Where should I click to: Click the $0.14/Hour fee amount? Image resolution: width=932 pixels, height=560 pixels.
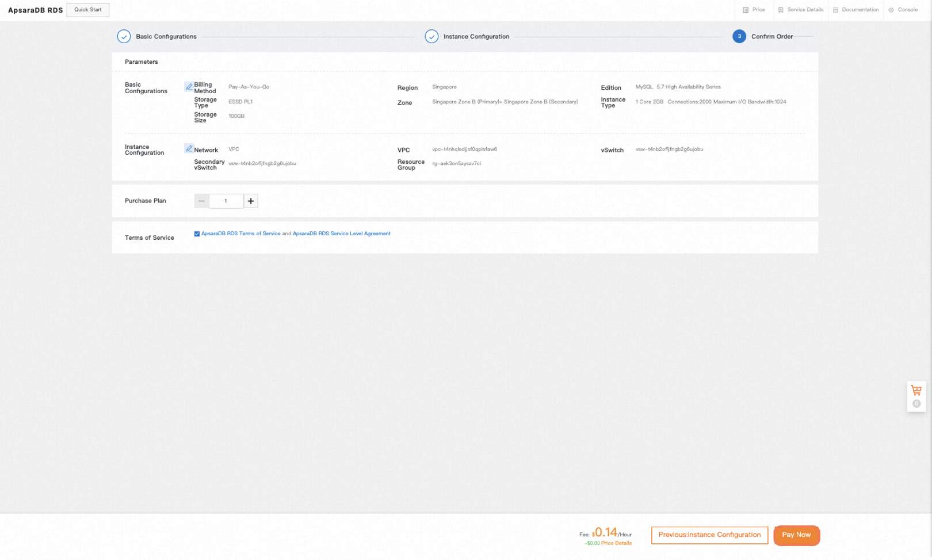point(612,533)
